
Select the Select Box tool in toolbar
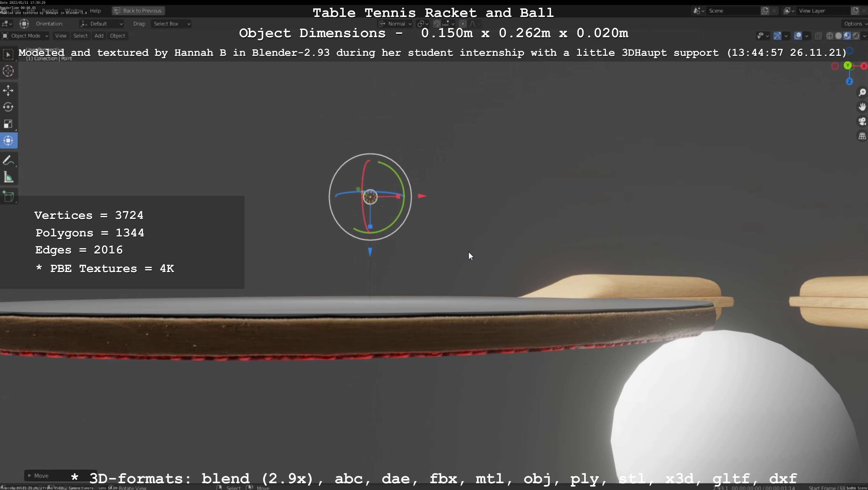[x=8, y=55]
